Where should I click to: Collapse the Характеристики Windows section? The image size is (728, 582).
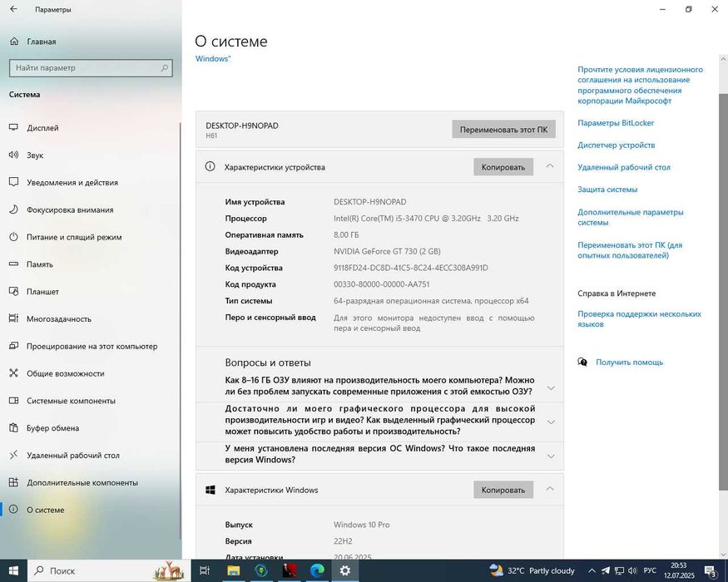click(550, 489)
